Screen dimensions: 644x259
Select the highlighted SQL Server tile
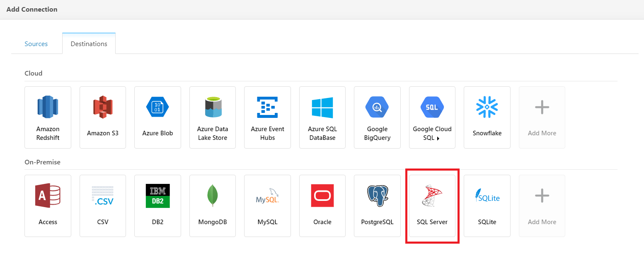pos(432,205)
